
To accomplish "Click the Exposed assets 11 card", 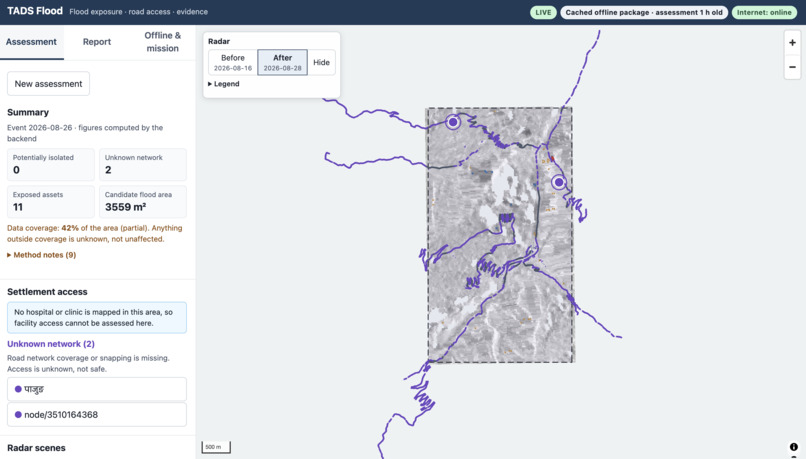I will (x=51, y=201).
